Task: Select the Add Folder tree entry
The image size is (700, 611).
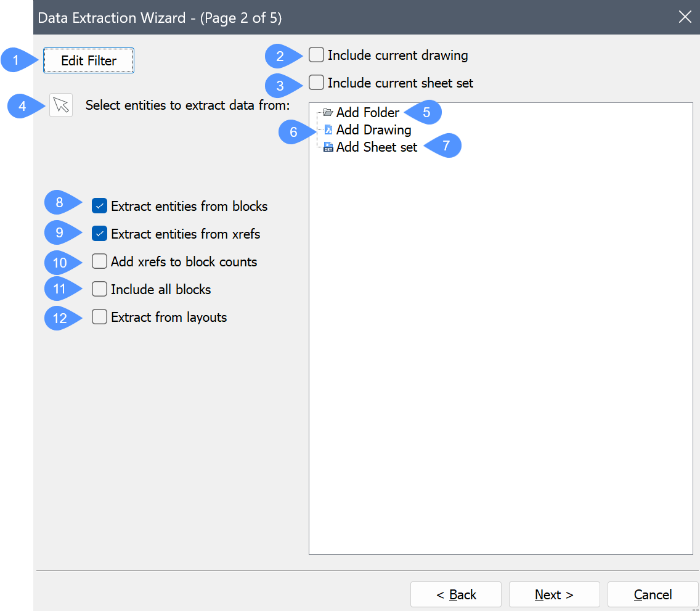Action: coord(367,113)
